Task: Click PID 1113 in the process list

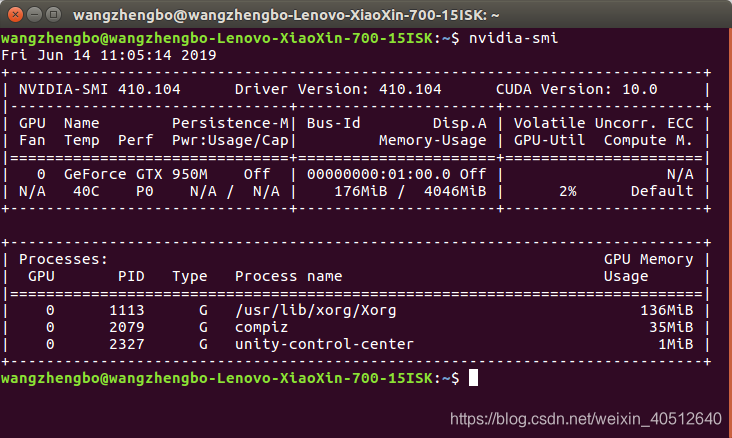Action: click(127, 310)
